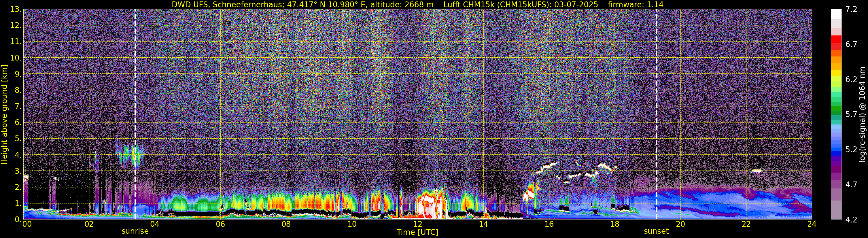Image resolution: width=868 pixels, height=238 pixels.
Task: Click the "5.2" colorbar tick value
Action: [851, 149]
